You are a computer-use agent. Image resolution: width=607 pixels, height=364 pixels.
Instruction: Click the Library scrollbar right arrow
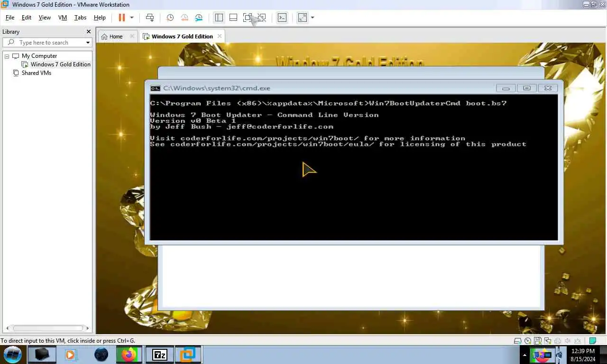coord(87,328)
